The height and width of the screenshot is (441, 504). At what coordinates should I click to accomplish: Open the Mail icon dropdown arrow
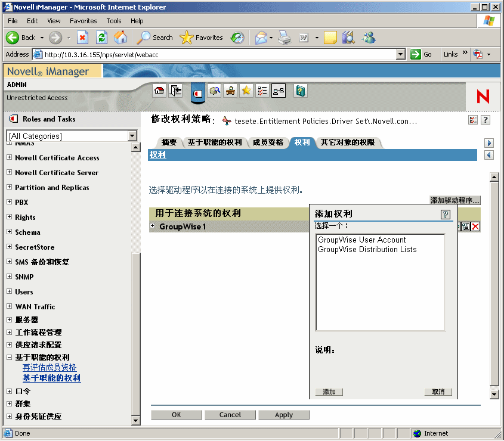tap(271, 38)
